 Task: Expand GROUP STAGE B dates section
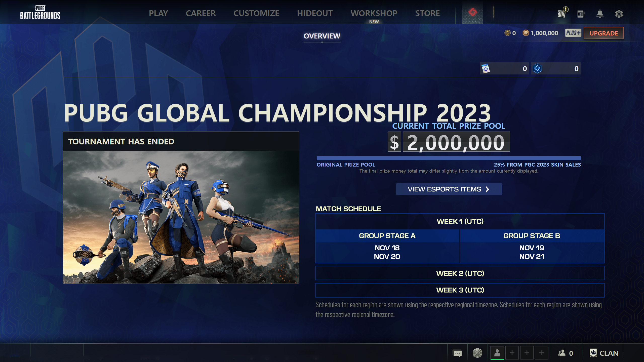pyautogui.click(x=531, y=252)
